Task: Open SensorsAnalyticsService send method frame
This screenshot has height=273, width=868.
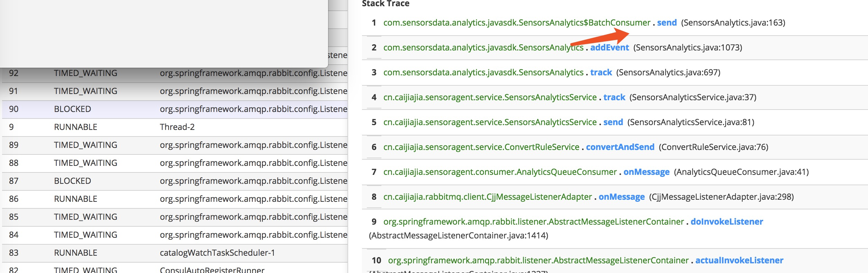Action: click(x=613, y=122)
